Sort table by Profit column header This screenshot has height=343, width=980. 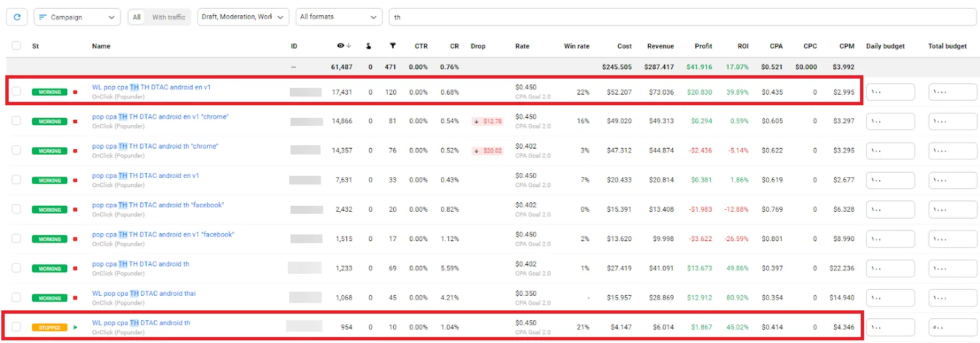click(x=703, y=46)
